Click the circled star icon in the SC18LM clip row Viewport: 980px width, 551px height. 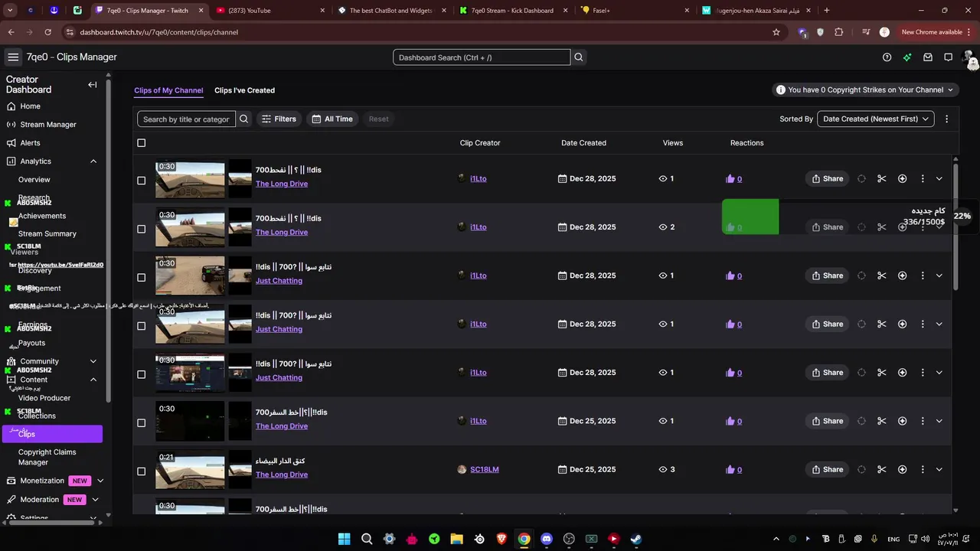click(902, 470)
